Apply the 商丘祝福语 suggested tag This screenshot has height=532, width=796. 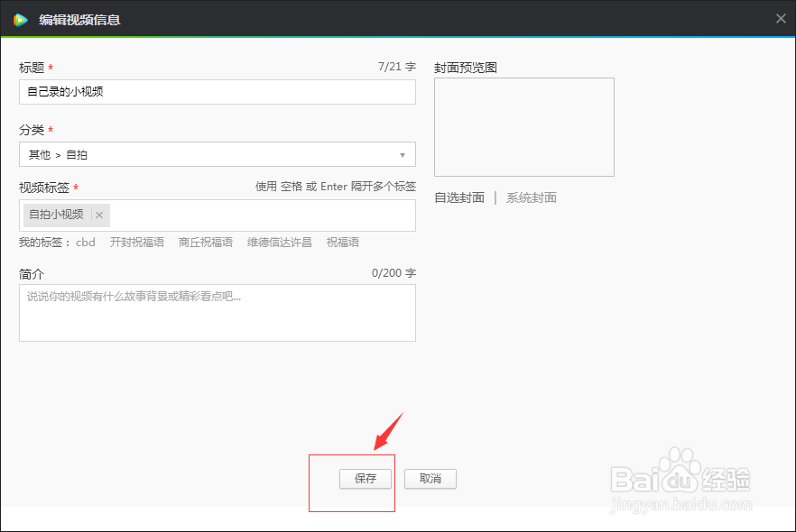(x=205, y=242)
